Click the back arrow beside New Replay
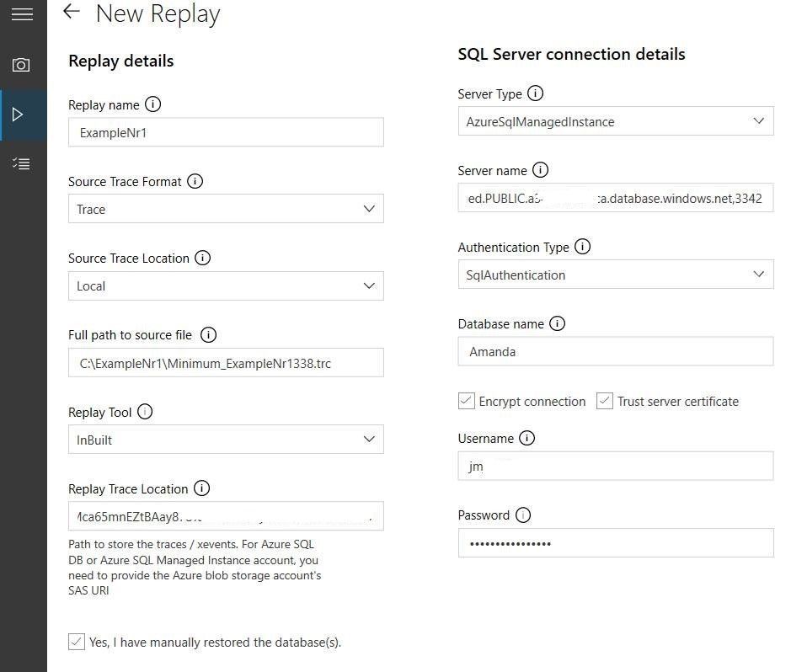 [x=72, y=11]
